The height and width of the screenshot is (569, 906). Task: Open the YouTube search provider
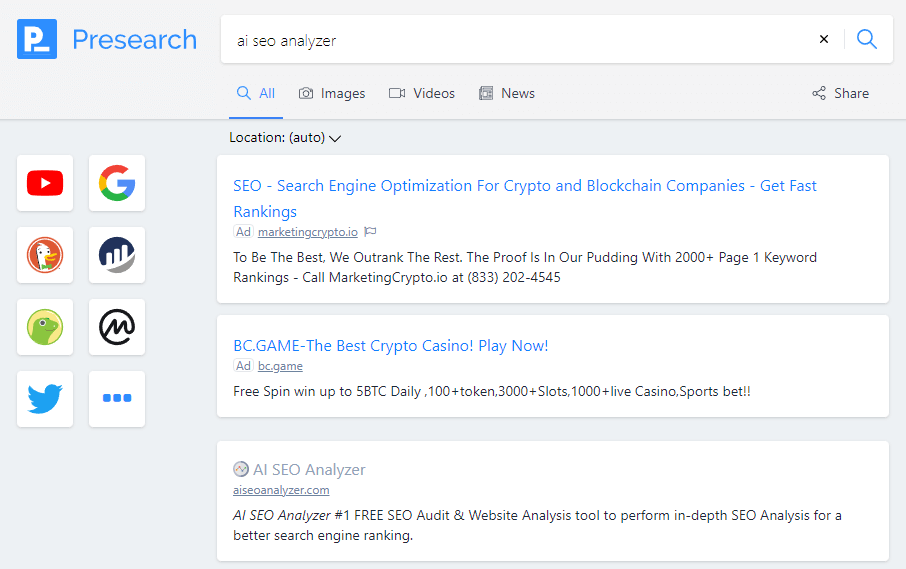coord(45,183)
